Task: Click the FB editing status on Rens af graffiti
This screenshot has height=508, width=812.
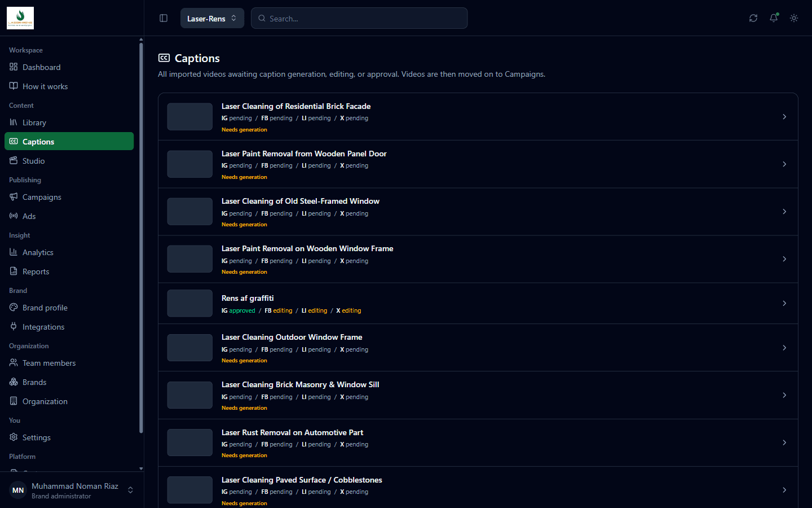Action: click(x=279, y=310)
